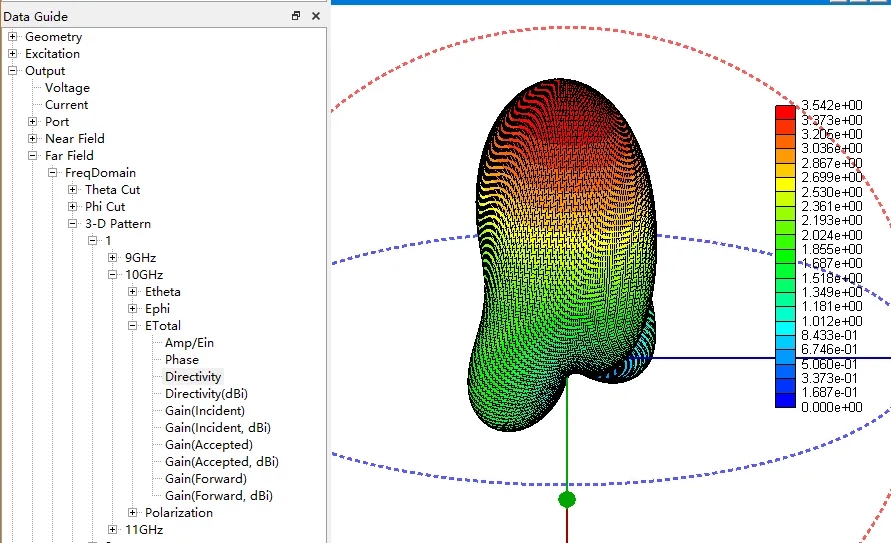891x543 pixels.
Task: Close the Data Guide panel
Action: (316, 16)
